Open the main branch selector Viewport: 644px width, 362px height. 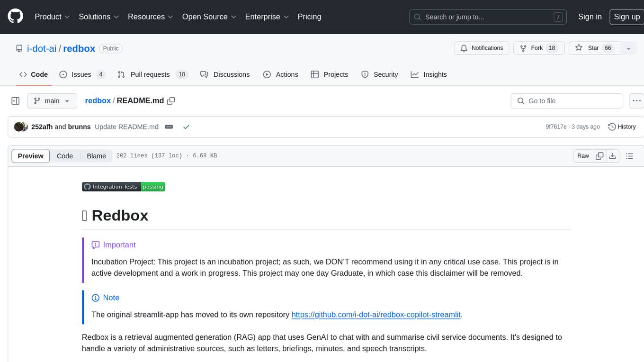(52, 101)
